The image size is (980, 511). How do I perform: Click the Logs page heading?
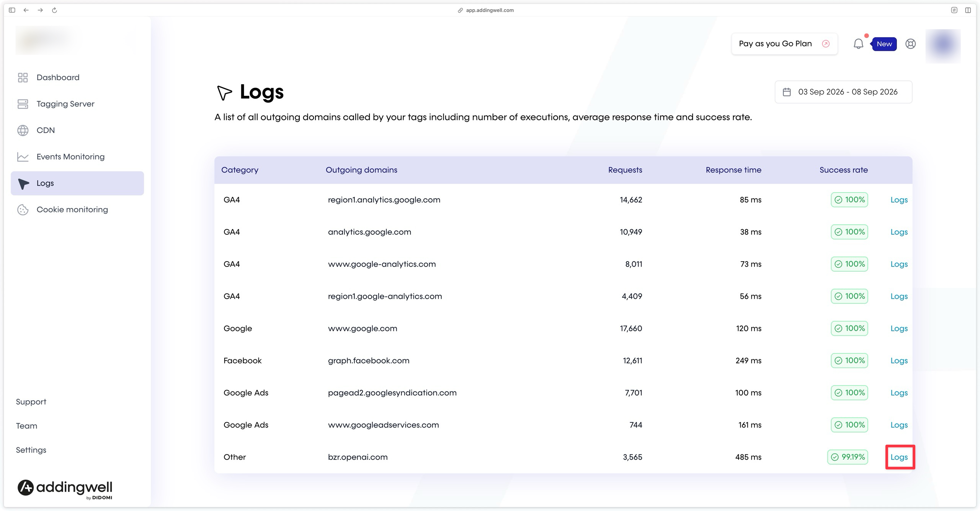click(x=262, y=92)
